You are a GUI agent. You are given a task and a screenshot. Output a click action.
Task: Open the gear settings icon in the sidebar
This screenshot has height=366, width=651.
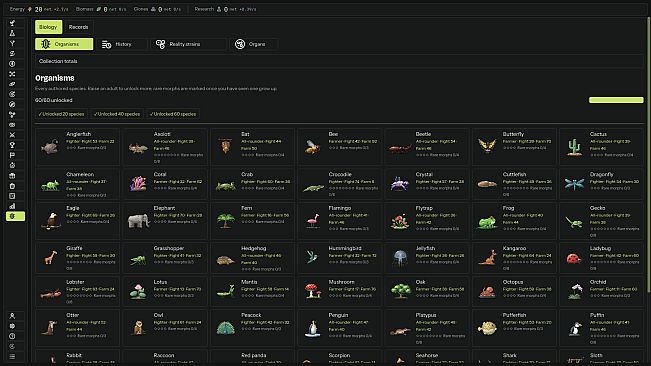point(12,326)
